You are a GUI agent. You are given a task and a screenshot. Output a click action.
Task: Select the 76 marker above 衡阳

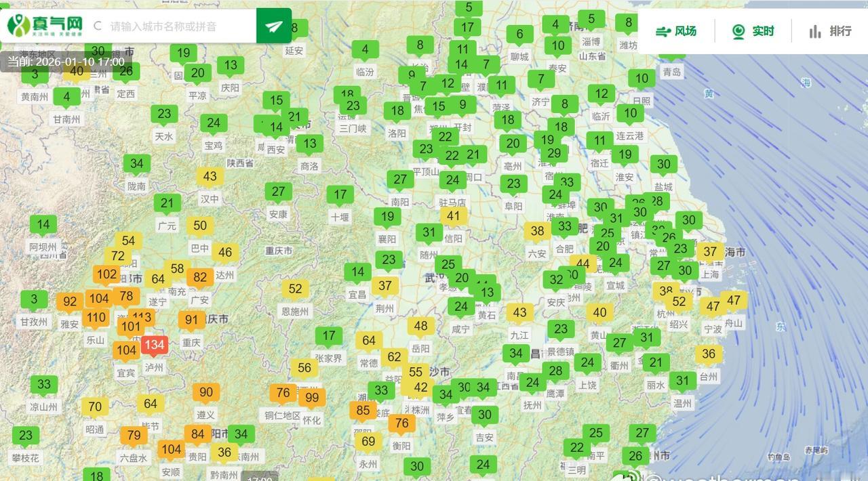(x=401, y=424)
